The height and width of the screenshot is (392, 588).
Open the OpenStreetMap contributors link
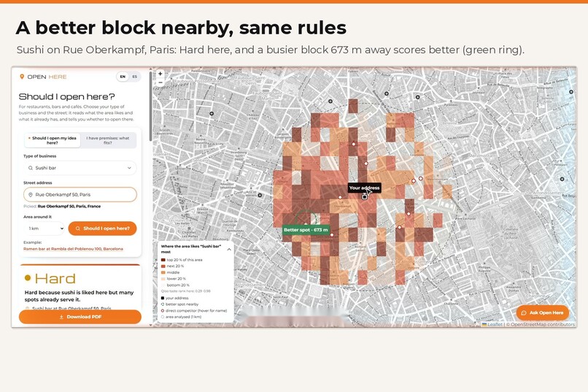543,325
